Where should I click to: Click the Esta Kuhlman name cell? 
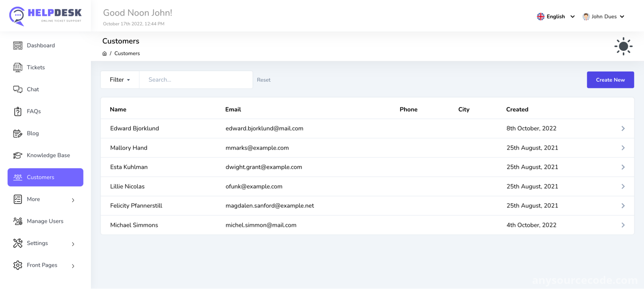(x=129, y=167)
